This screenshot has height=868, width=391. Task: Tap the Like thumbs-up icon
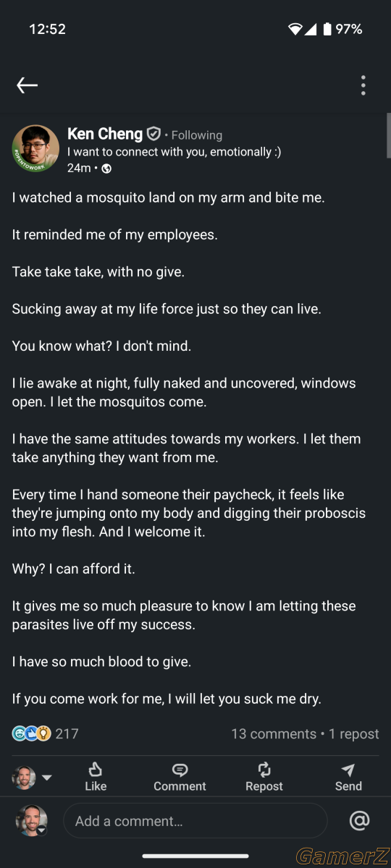click(95, 770)
